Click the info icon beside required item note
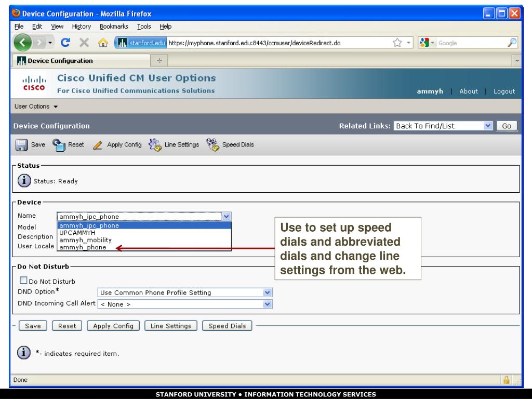The width and height of the screenshot is (532, 399). 24,353
